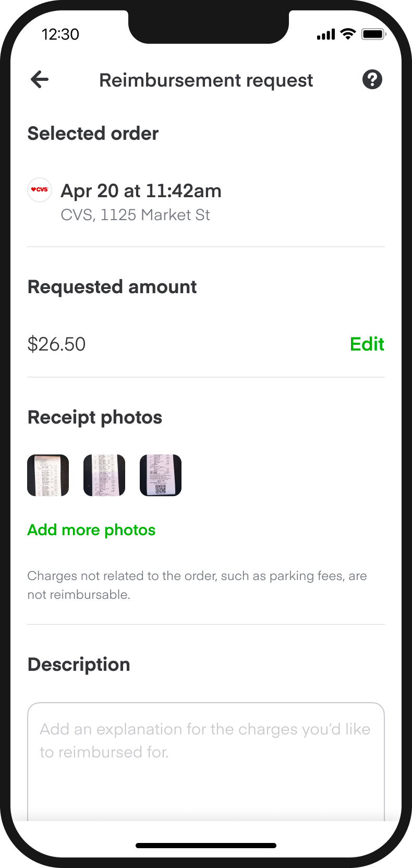Click the Receipt photos section heading
The width and height of the screenshot is (412, 868).
[x=95, y=417]
